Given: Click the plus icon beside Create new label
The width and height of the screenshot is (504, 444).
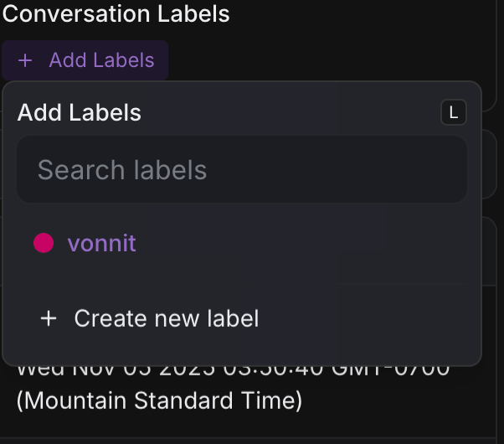Looking at the screenshot, I should (x=49, y=318).
